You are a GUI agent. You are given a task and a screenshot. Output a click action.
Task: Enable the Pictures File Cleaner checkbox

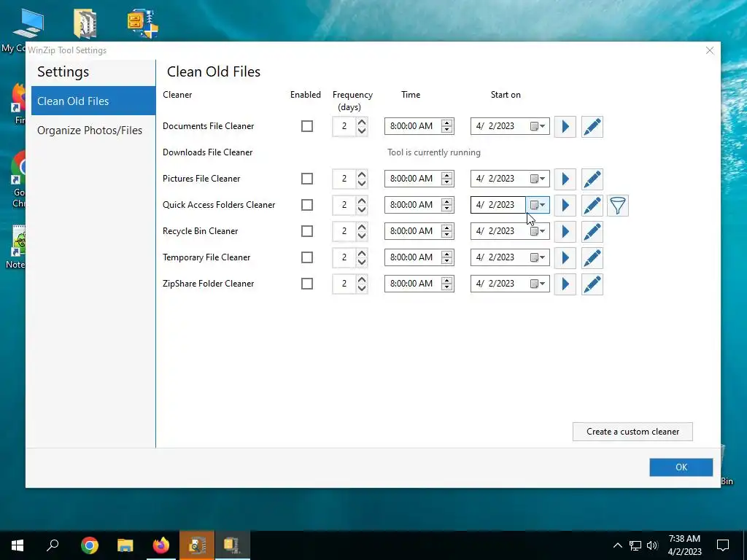pyautogui.click(x=307, y=179)
